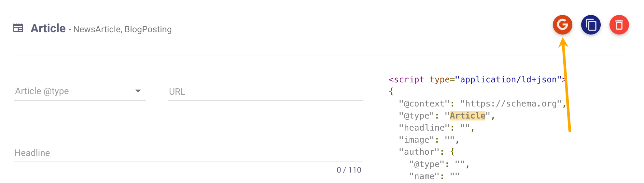644x183 pixels.
Task: Focus the URL input field
Action: [265, 92]
